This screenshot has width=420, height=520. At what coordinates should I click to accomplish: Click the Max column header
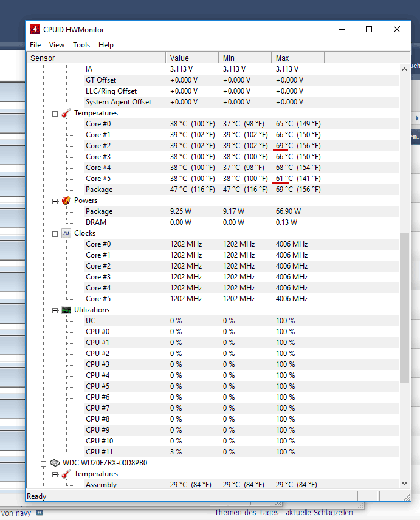298,58
